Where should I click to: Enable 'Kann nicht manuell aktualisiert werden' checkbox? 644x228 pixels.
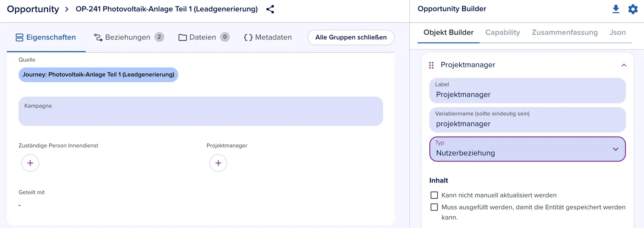[434, 195]
